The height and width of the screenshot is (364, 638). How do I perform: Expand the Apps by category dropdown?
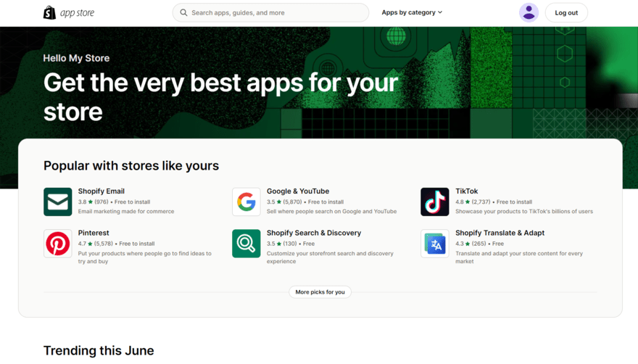[x=412, y=12]
